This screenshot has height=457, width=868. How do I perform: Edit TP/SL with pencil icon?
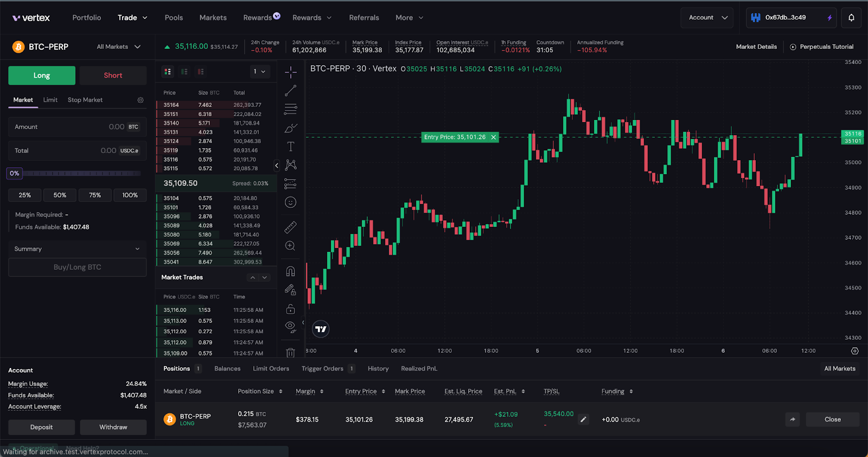pyautogui.click(x=583, y=419)
